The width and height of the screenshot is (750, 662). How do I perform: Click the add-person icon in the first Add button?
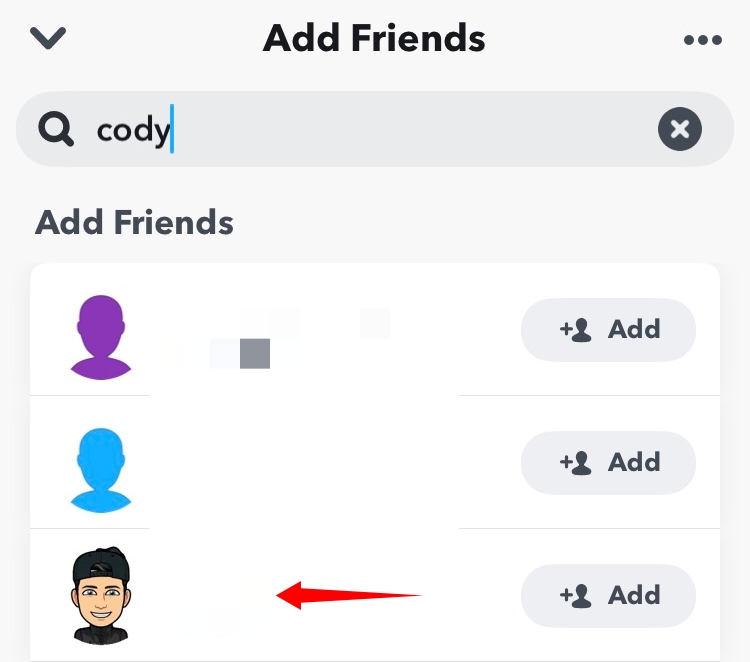click(576, 329)
